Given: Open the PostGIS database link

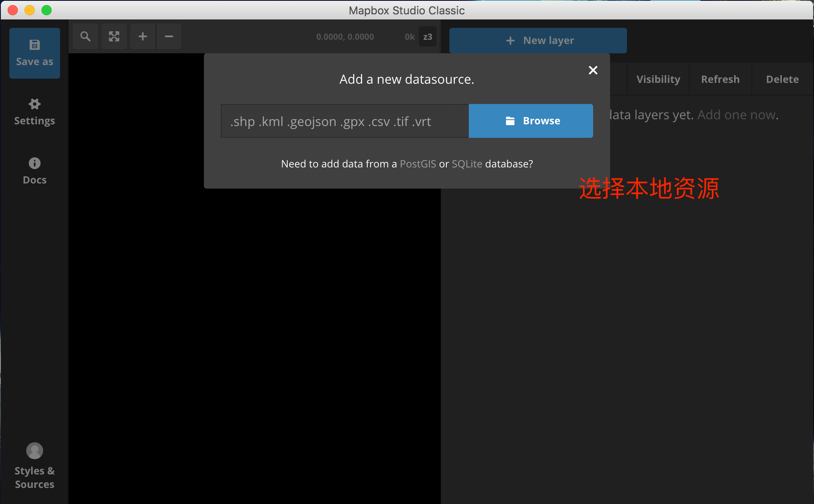Looking at the screenshot, I should click(x=418, y=164).
